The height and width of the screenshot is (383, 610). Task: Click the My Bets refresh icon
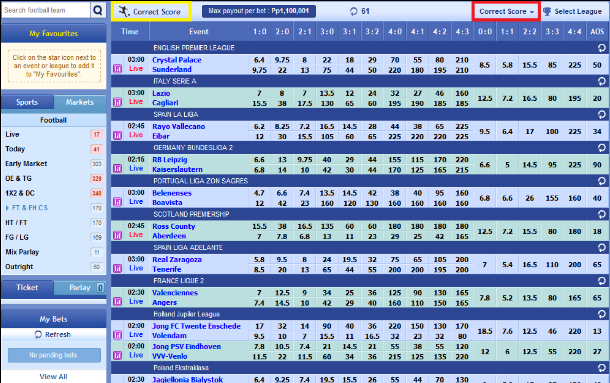(38, 335)
